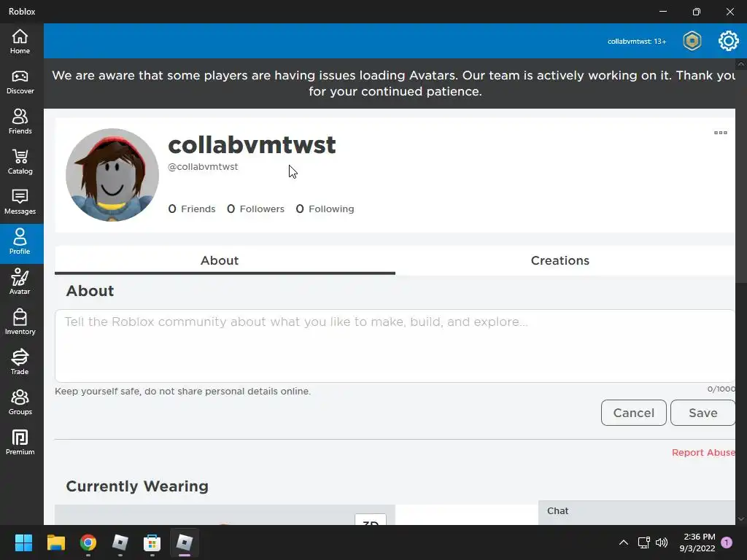Click into the About description text box
The width and height of the screenshot is (747, 560).
pos(395,346)
